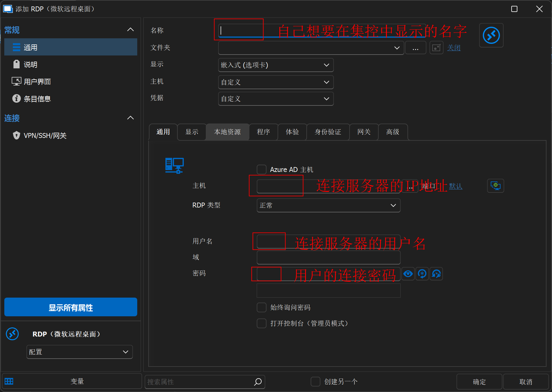Viewport: 552px width, 392px height.
Task: Open the 文件夹 dropdown
Action: 311,48
